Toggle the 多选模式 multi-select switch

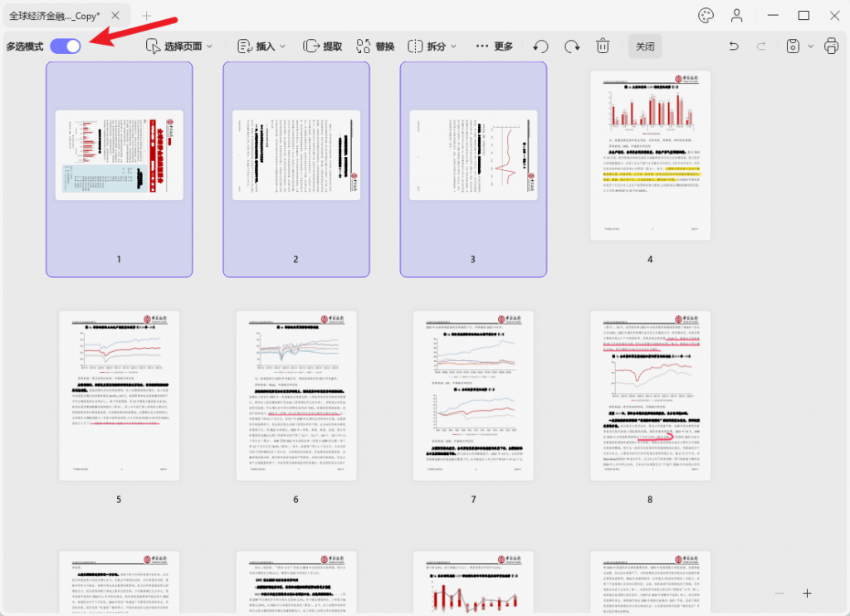66,46
